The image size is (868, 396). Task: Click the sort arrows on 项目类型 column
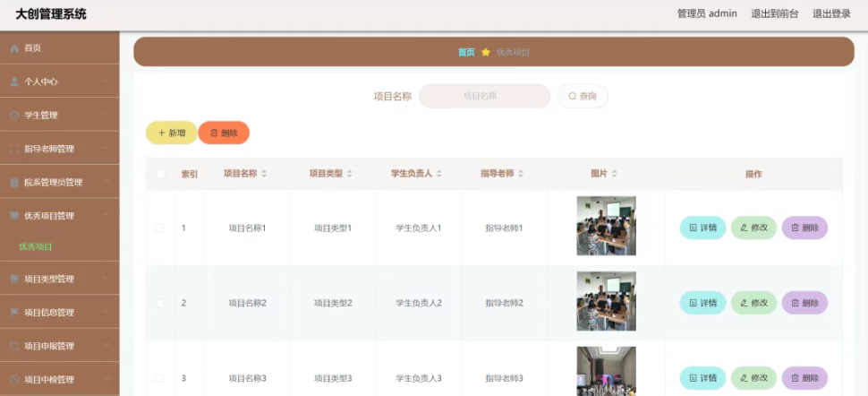point(349,174)
